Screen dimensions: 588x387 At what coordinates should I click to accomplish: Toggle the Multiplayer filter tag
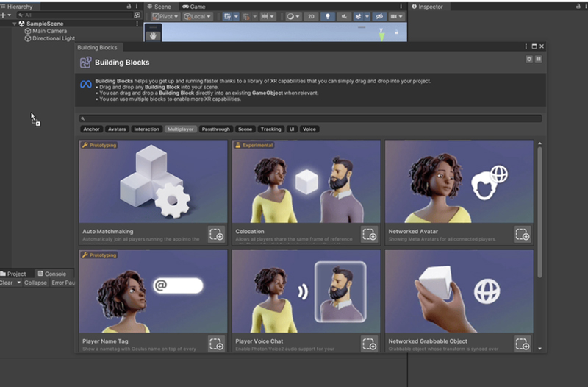click(180, 129)
